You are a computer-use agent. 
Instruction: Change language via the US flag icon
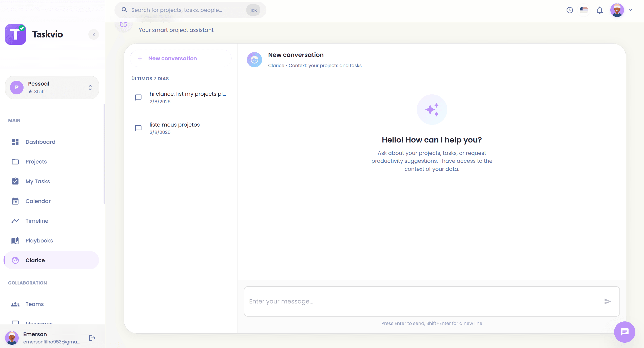tap(584, 10)
